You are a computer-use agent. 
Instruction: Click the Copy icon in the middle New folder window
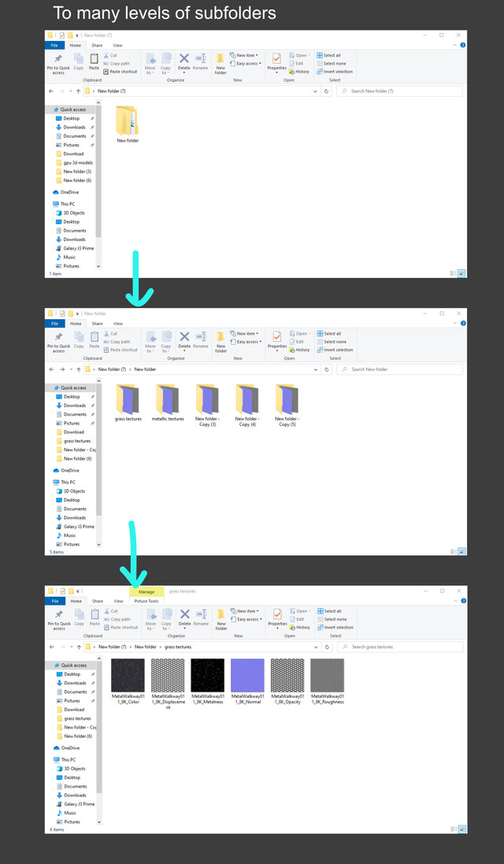(x=79, y=339)
